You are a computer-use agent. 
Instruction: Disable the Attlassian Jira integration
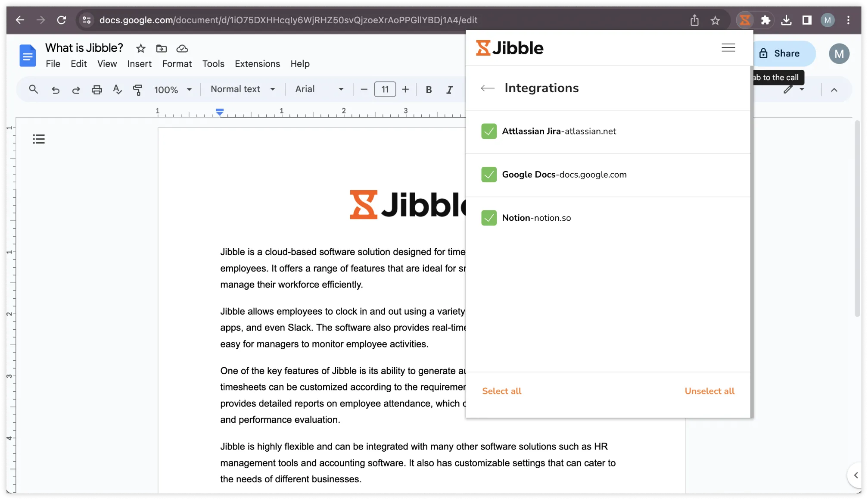coord(489,131)
